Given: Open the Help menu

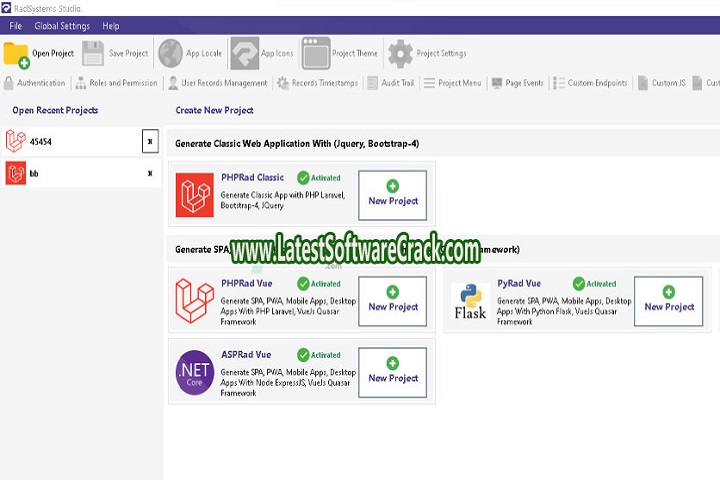Looking at the screenshot, I should coord(111,26).
